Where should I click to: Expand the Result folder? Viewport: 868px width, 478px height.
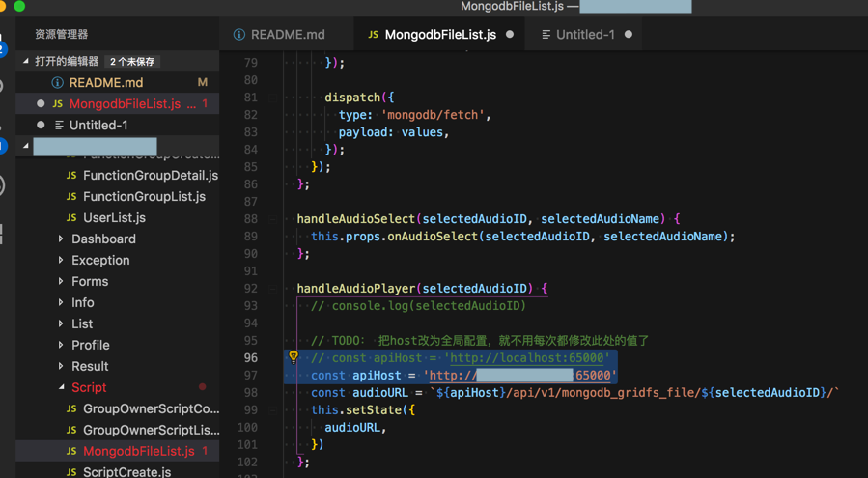coord(60,366)
